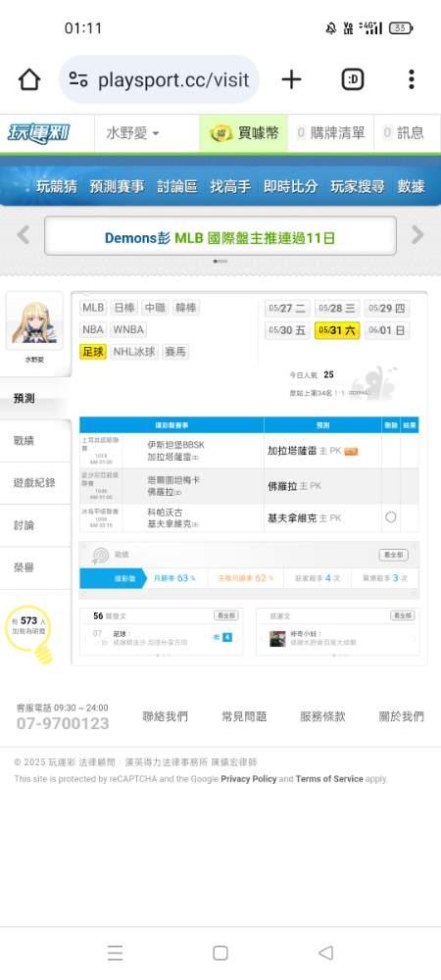The image size is (441, 980).
Task: Show the previous banner with left arrow
Action: (24, 235)
